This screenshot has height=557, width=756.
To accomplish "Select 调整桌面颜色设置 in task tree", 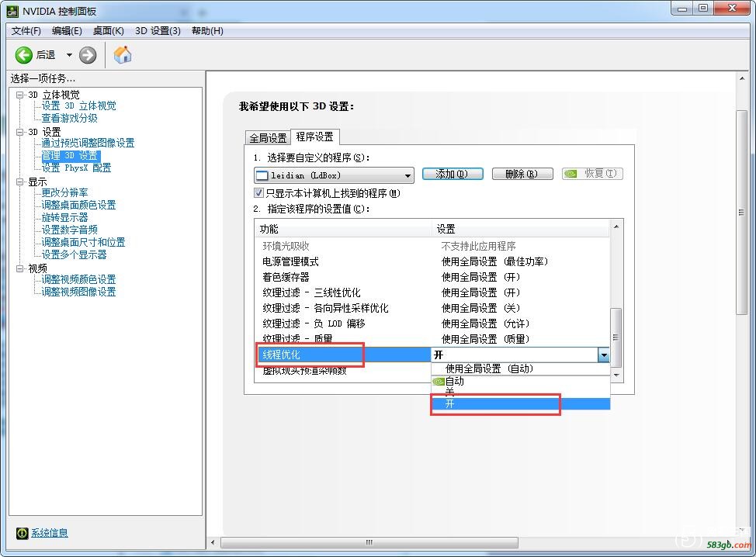I will pyautogui.click(x=78, y=206).
